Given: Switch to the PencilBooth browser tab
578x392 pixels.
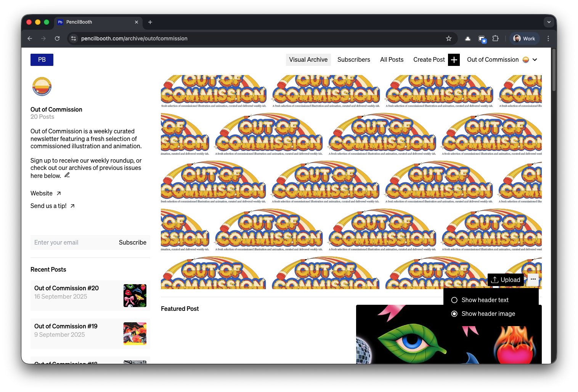Looking at the screenshot, I should pos(98,22).
